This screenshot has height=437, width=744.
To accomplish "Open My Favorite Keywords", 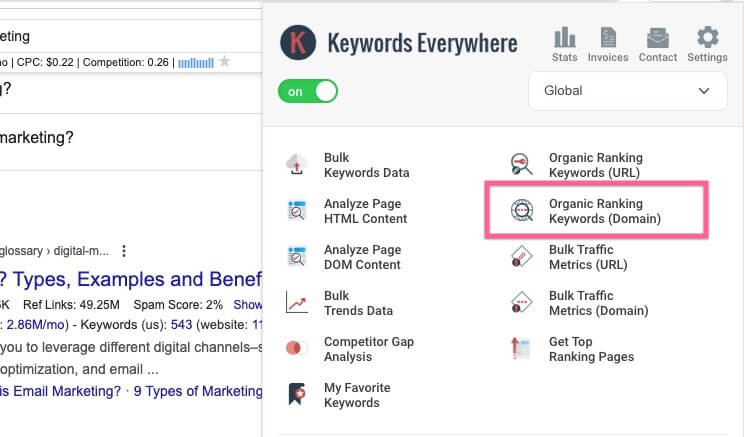I will pos(357,395).
